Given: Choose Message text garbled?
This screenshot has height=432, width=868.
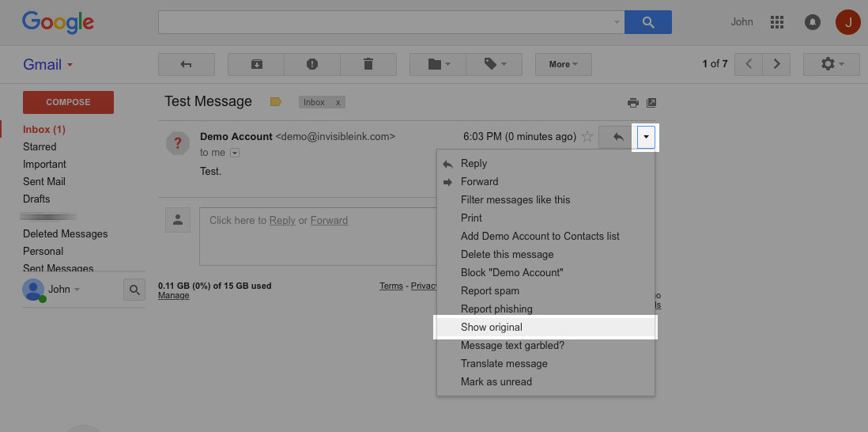Looking at the screenshot, I should point(545,345).
